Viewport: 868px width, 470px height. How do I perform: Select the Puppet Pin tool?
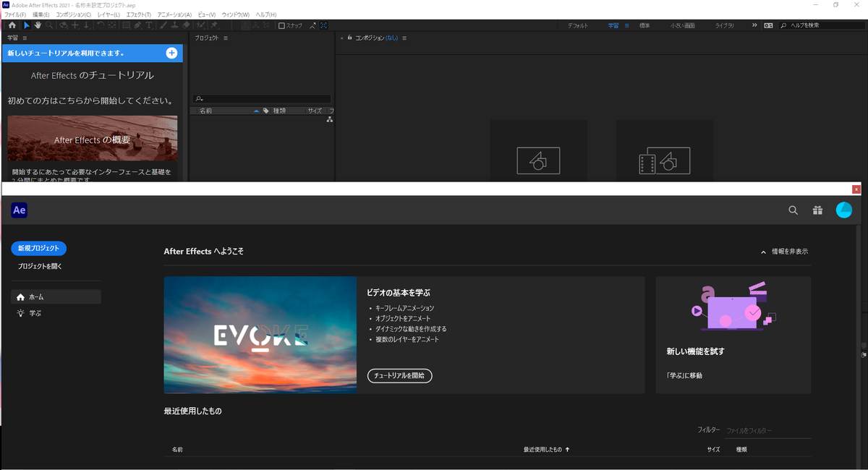pyautogui.click(x=214, y=25)
